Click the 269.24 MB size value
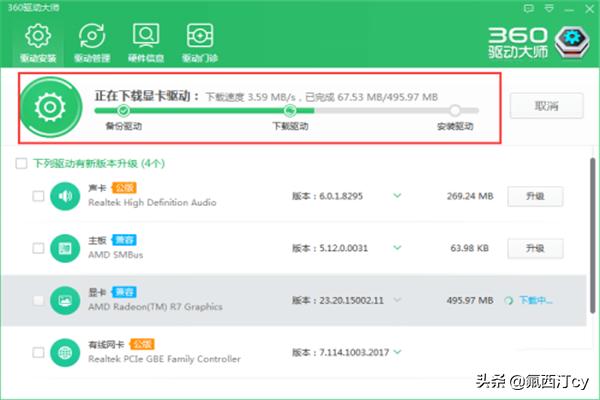The width and height of the screenshot is (600, 400). click(x=470, y=196)
